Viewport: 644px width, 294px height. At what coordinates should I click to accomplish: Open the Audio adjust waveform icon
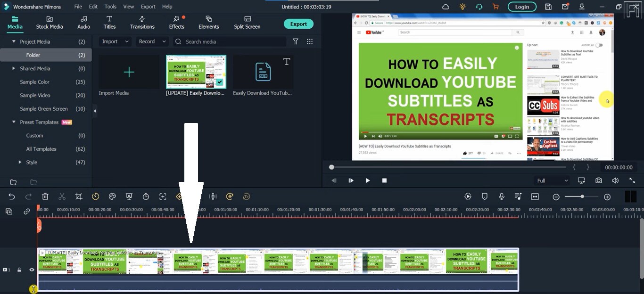(x=213, y=196)
